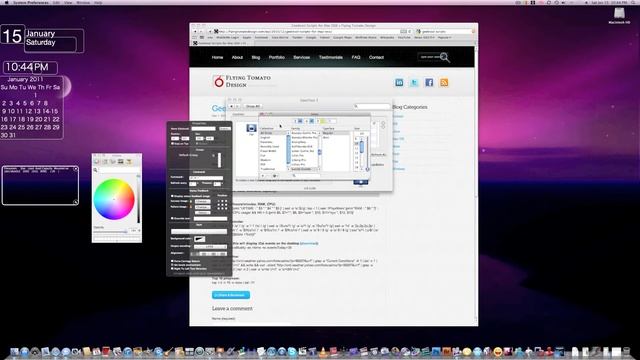
Task: Open the Fonts panel action gear menu
Action: click(276, 176)
